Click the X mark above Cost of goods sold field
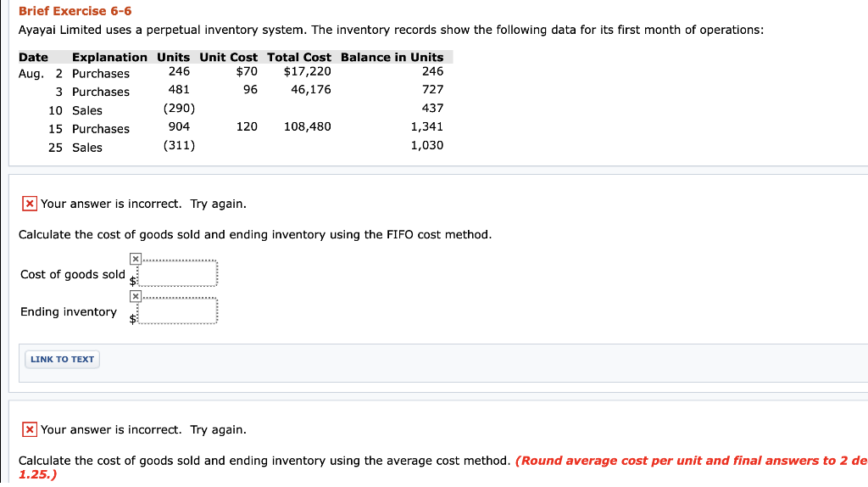This screenshot has width=868, height=487. pyautogui.click(x=135, y=259)
